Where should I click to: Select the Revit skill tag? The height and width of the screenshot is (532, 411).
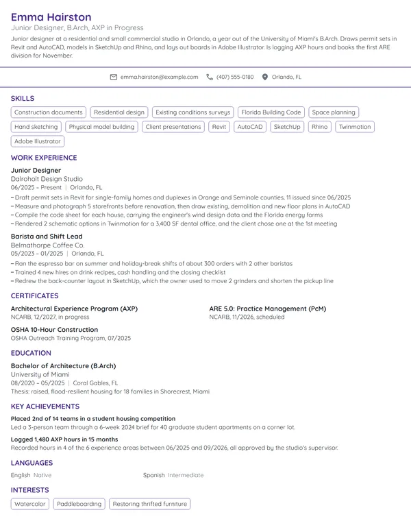[x=219, y=127]
